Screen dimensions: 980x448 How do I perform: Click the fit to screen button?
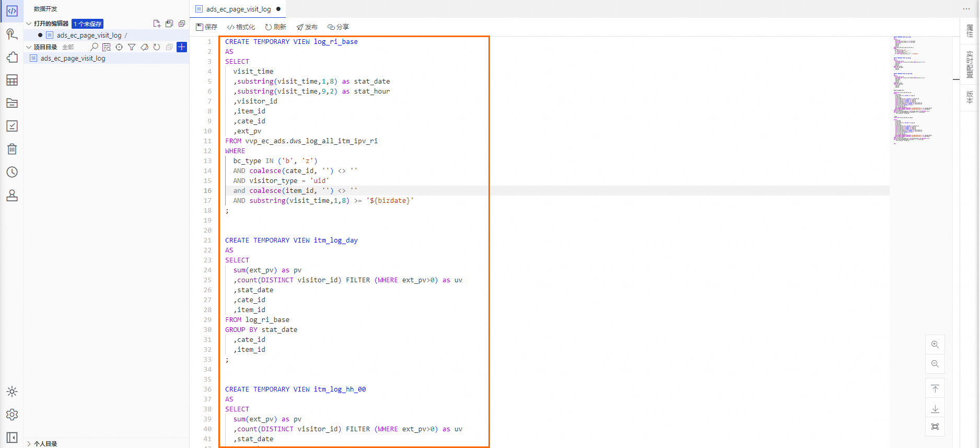click(x=935, y=427)
